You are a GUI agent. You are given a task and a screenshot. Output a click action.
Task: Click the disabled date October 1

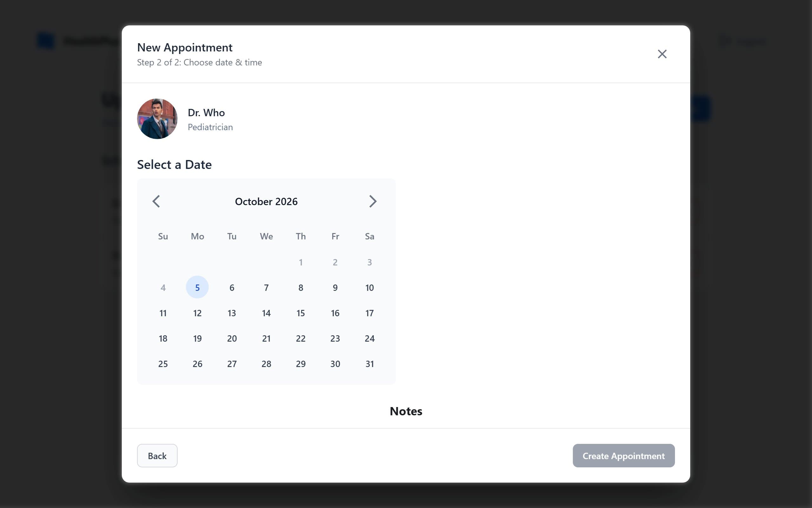click(301, 262)
